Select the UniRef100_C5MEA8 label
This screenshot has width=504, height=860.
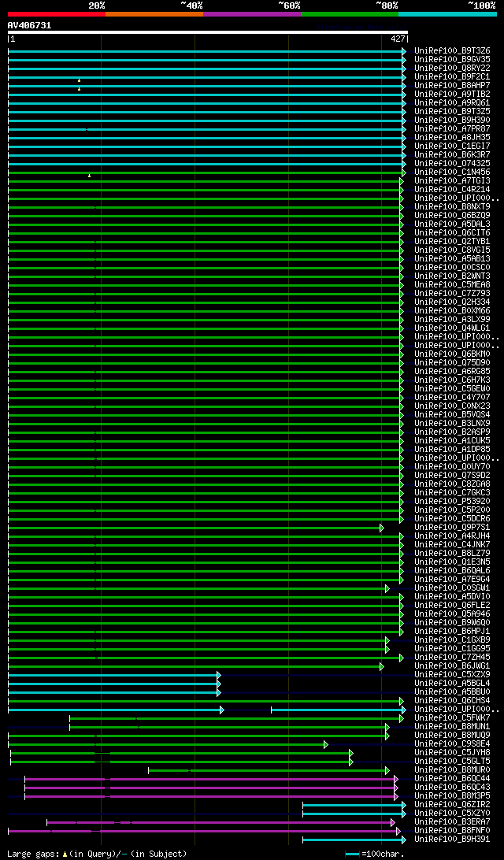[453, 285]
